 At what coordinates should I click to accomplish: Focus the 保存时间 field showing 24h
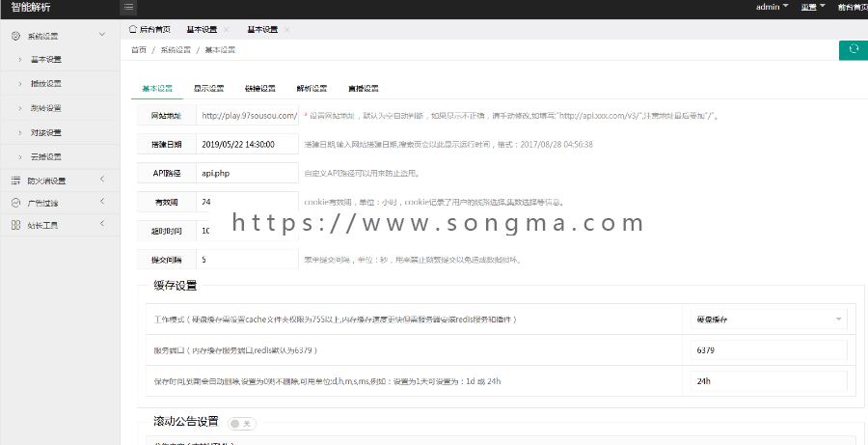point(769,381)
